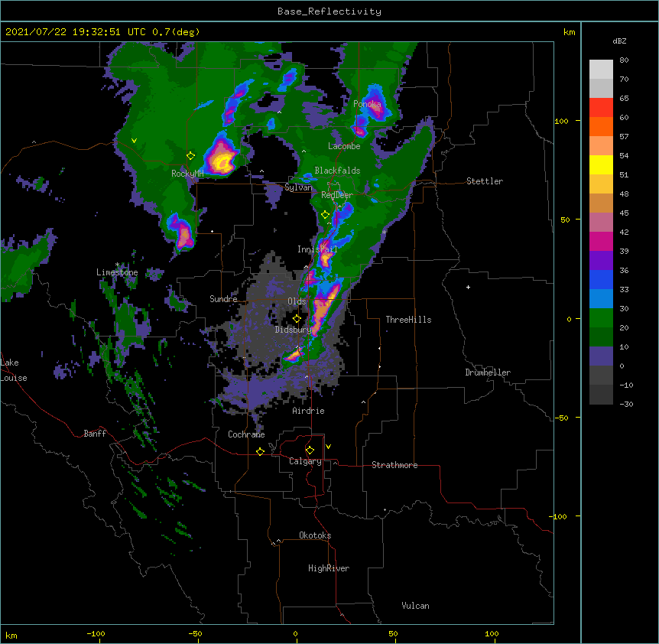Screen dimensions: 659x644
Task: Click the dBZ legend heading
Action: (x=619, y=41)
